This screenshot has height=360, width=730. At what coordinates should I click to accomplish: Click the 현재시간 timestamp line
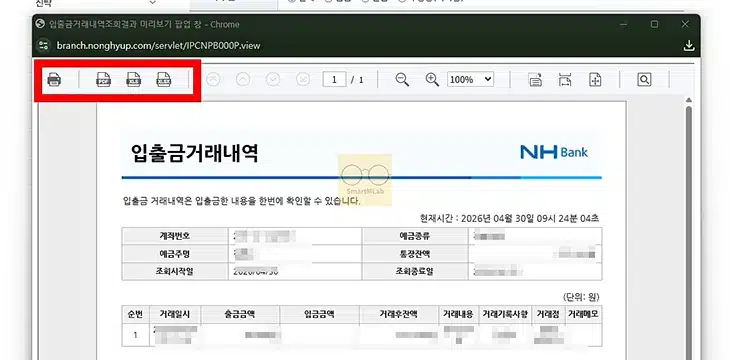tap(509, 218)
